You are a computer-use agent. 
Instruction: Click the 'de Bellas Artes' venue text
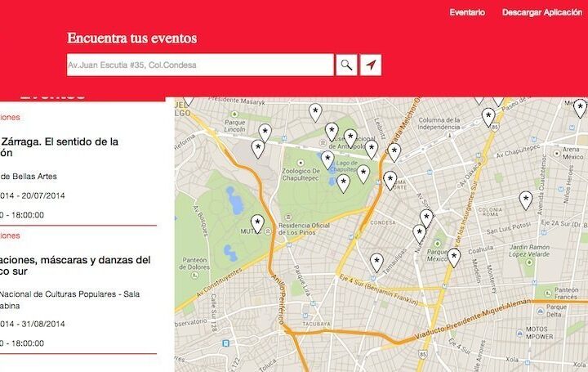pos(29,176)
